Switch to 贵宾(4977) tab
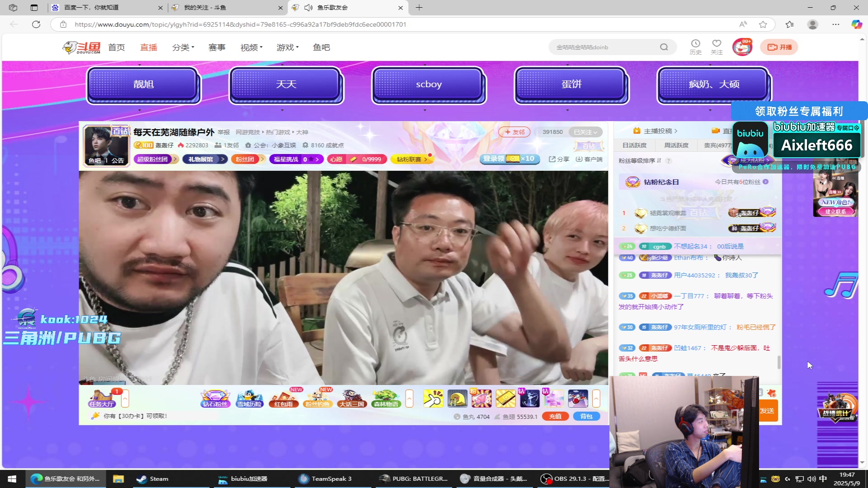 click(717, 145)
